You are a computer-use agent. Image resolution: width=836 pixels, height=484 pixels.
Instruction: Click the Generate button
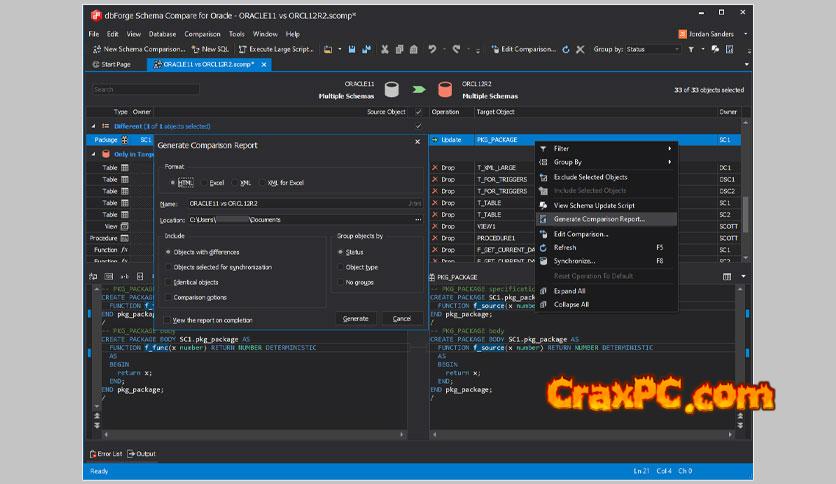click(x=355, y=318)
